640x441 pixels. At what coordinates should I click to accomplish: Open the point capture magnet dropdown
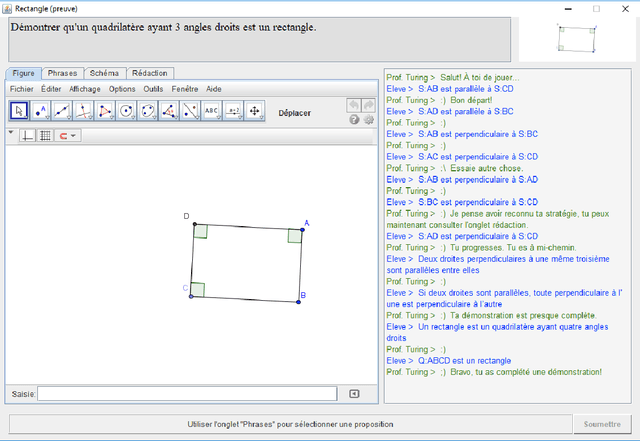pos(67,135)
